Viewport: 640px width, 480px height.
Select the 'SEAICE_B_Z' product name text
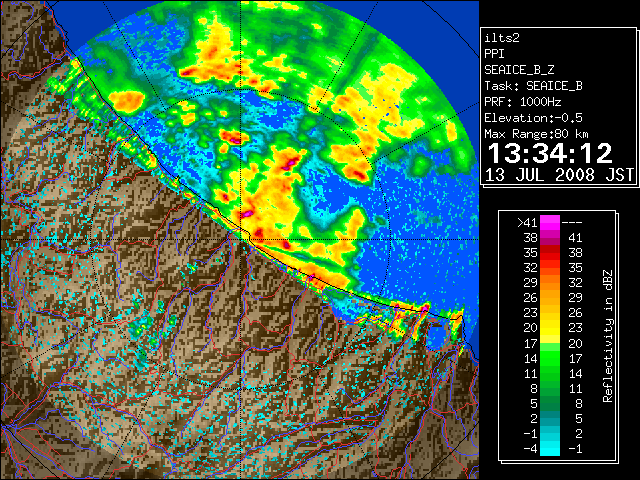(x=519, y=70)
